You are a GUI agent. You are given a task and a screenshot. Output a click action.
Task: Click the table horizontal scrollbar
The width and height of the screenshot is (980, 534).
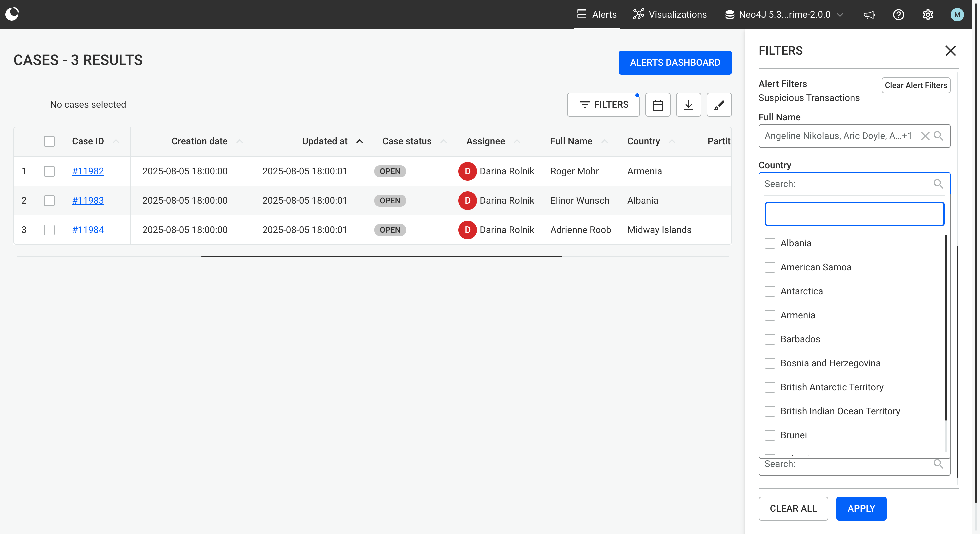[381, 257]
